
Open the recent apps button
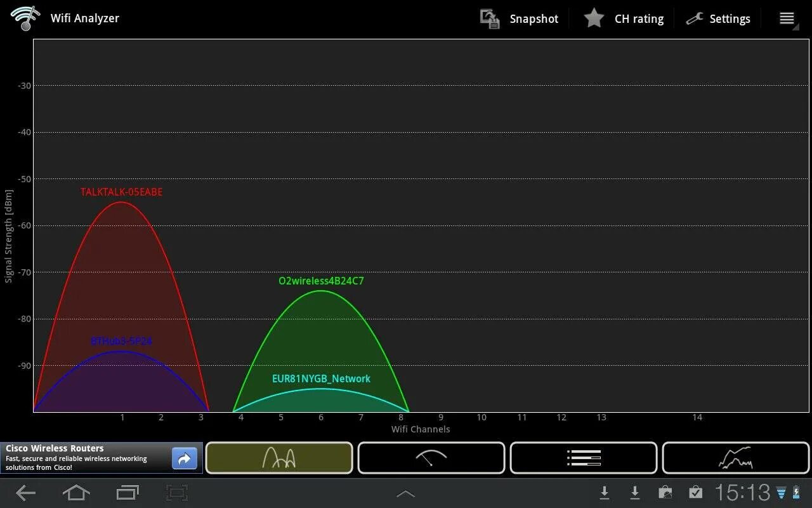click(x=128, y=493)
